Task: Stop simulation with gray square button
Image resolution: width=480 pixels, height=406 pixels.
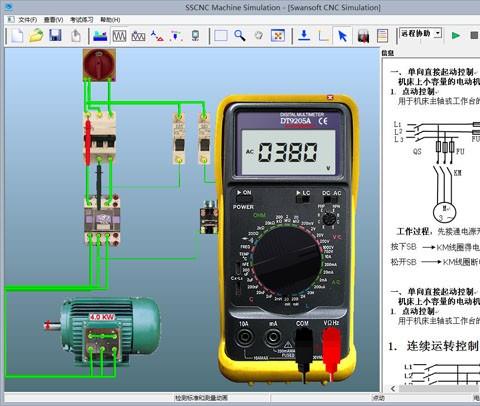Action: coord(474,35)
